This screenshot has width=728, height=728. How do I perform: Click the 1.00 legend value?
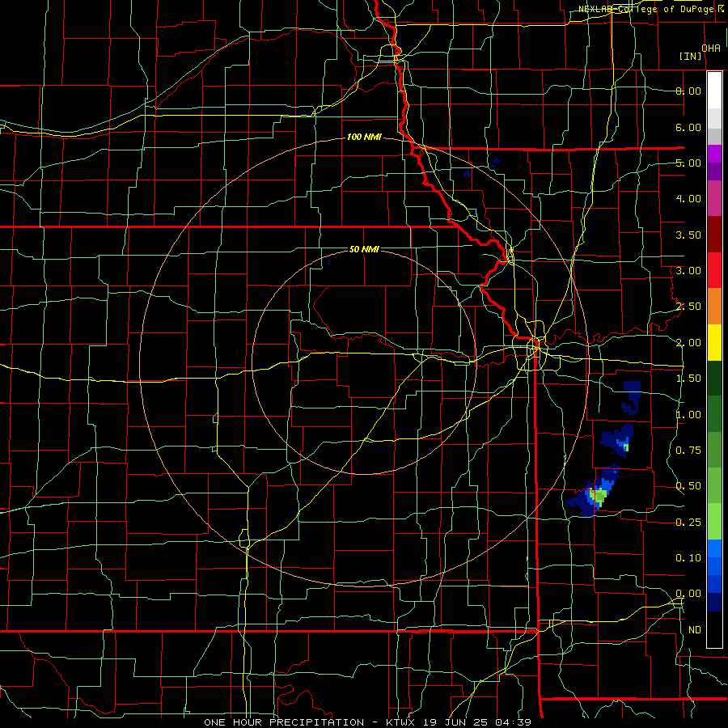pyautogui.click(x=688, y=415)
